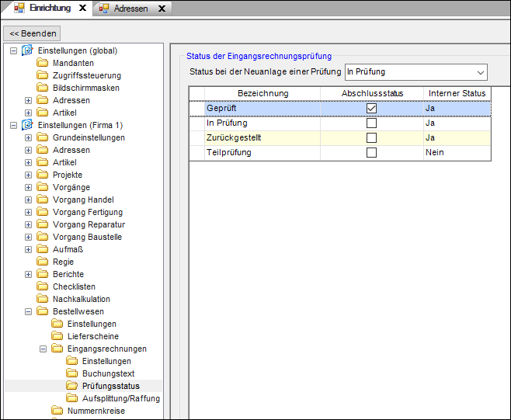Click the Grundeinstellungen folder icon
The height and width of the screenshot is (420, 511).
tap(43, 137)
